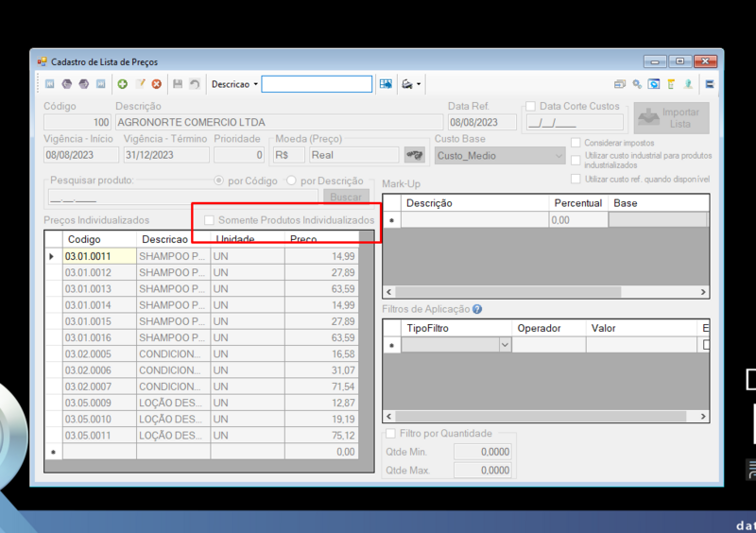The height and width of the screenshot is (533, 756).
Task: Click the toolbar search text box
Action: pos(317,84)
